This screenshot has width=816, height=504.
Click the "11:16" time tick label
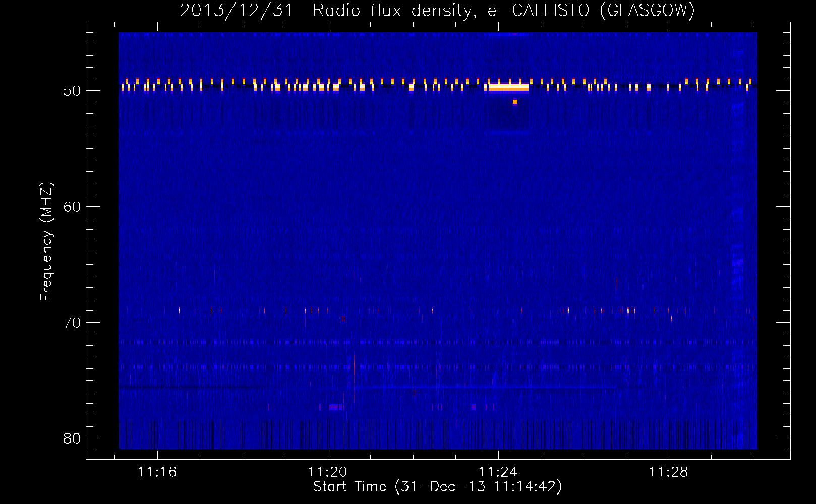pyautogui.click(x=157, y=472)
